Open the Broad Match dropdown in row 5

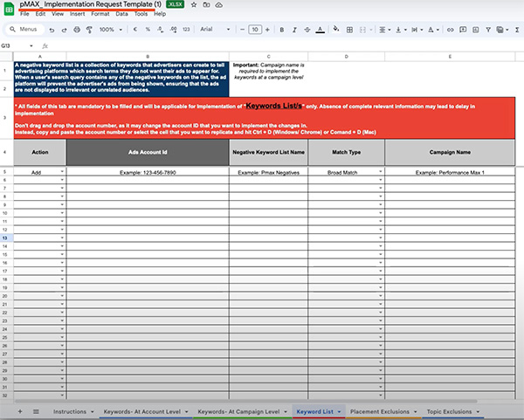(x=380, y=172)
